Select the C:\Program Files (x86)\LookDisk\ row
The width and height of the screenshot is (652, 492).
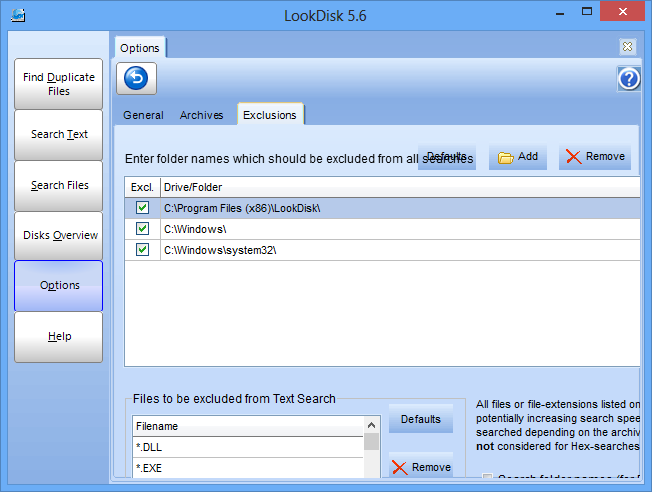(x=382, y=208)
